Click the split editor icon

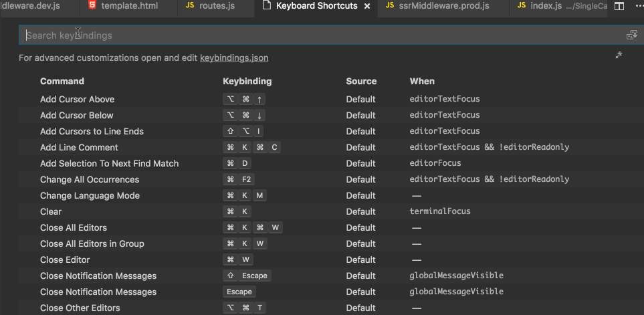[x=619, y=6]
